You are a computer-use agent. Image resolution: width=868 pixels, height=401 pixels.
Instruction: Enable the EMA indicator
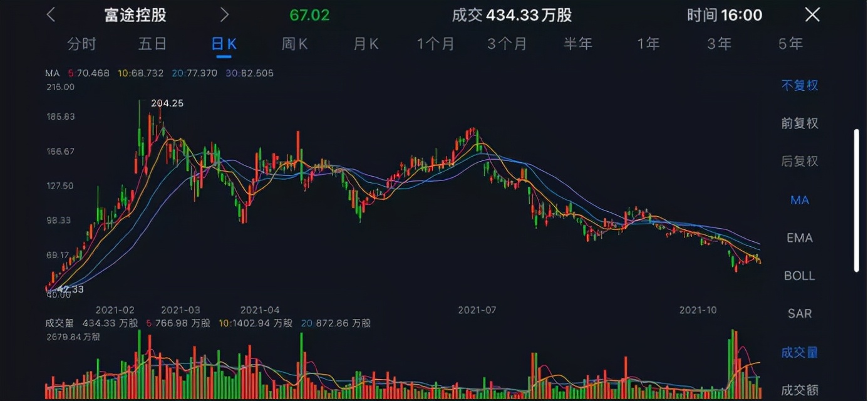(799, 238)
